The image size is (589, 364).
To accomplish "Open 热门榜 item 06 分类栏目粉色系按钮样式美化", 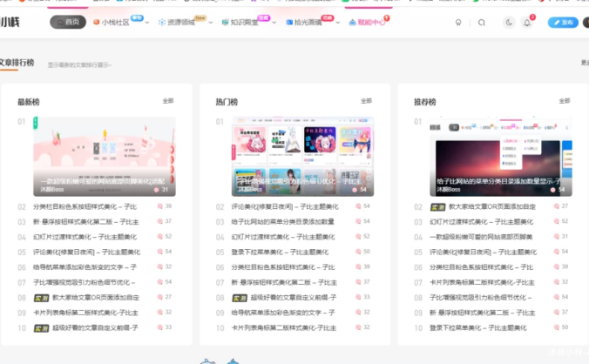I will coord(283,267).
